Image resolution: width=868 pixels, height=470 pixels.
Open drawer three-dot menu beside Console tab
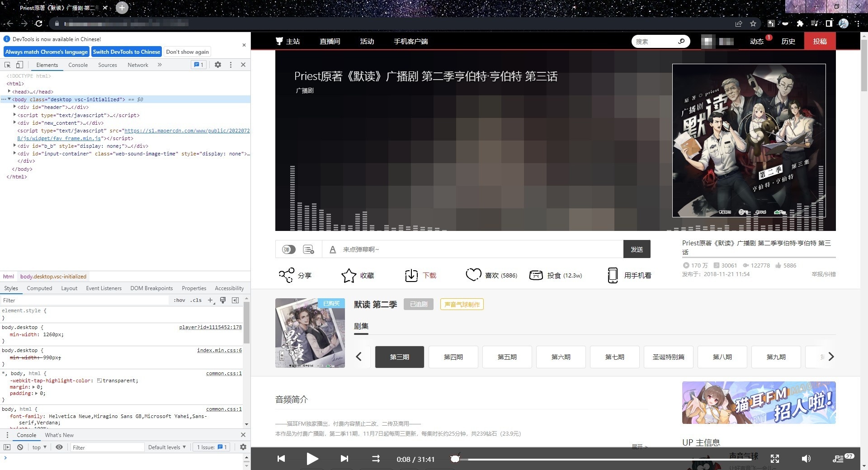7,435
